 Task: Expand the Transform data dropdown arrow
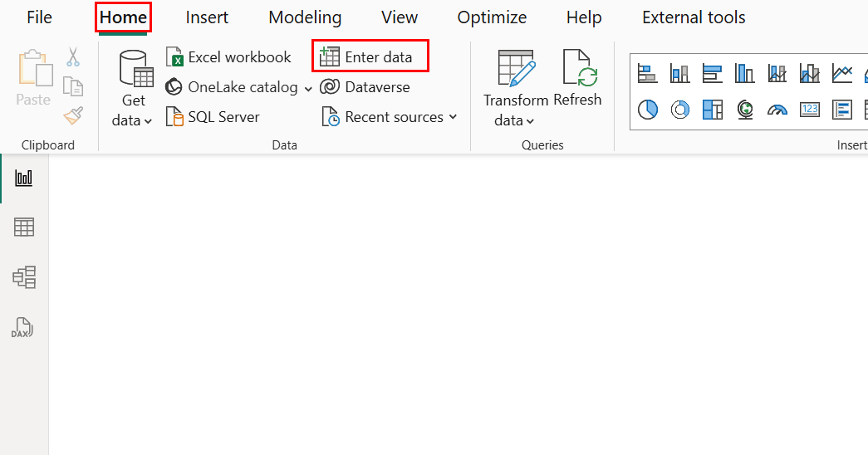(530, 120)
